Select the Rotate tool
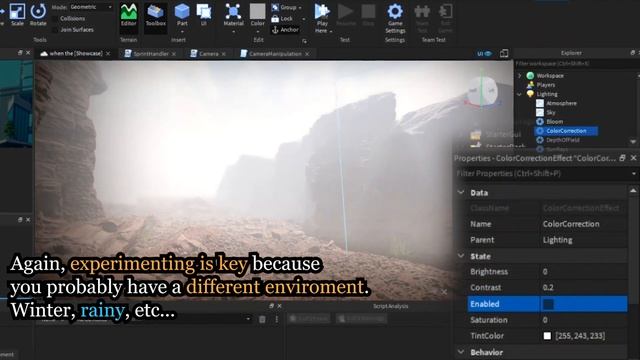This screenshot has width=640, height=360. point(38,14)
